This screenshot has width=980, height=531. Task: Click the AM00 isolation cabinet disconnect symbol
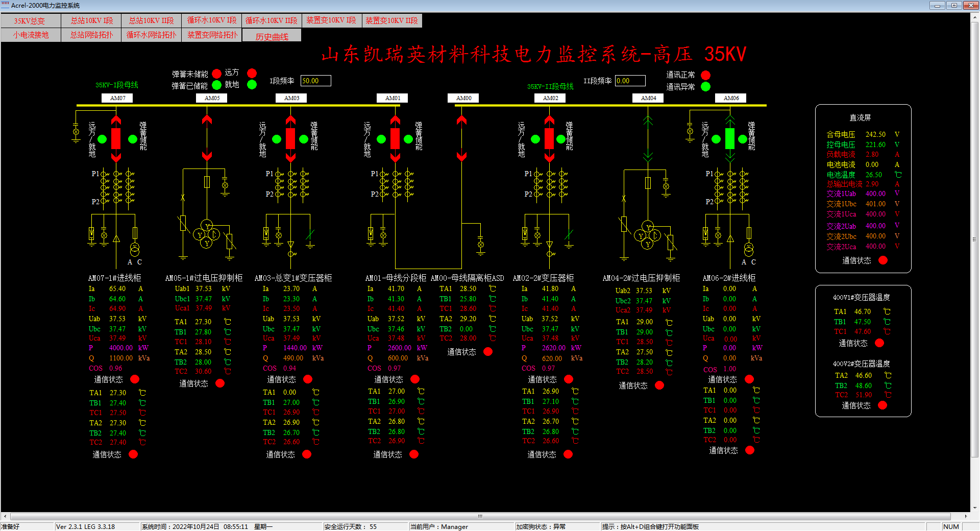click(x=461, y=138)
